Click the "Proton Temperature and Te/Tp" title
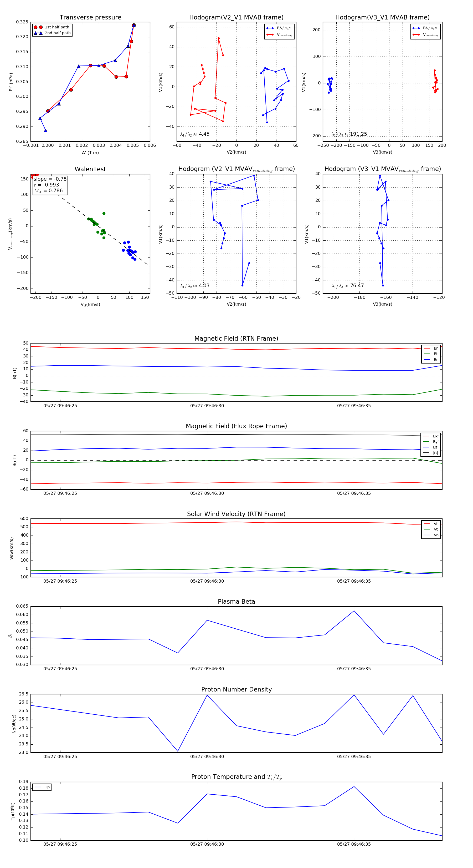473x868 pixels. (x=236, y=777)
